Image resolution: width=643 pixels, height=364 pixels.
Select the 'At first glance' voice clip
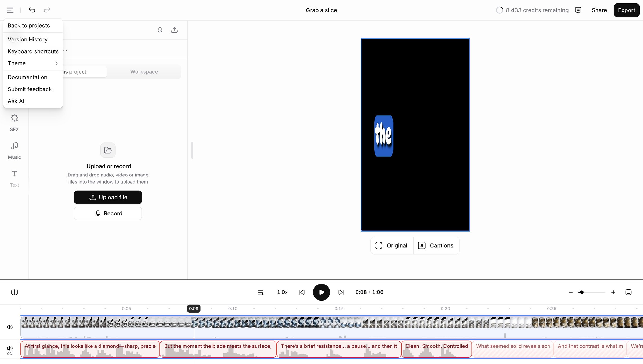pos(90,349)
